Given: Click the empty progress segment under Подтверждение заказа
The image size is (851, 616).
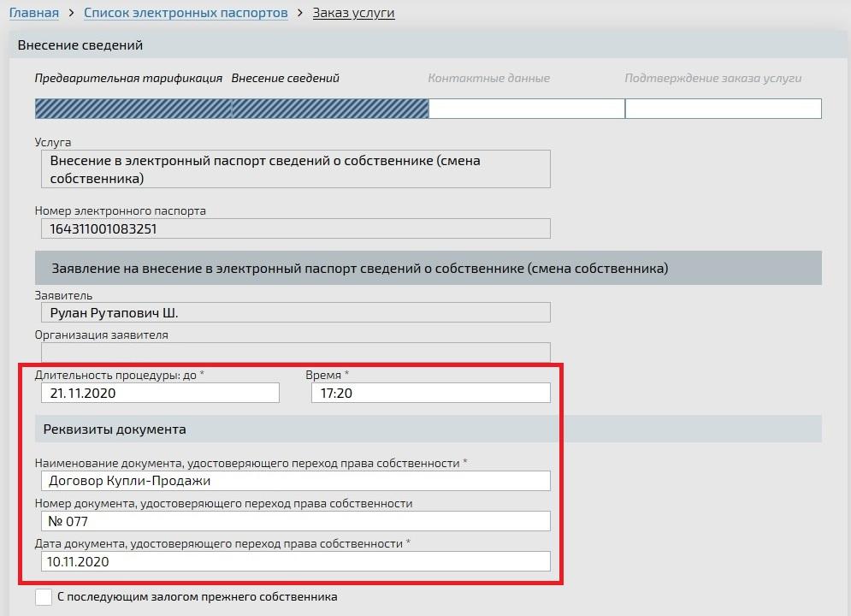Looking at the screenshot, I should pos(724,109).
